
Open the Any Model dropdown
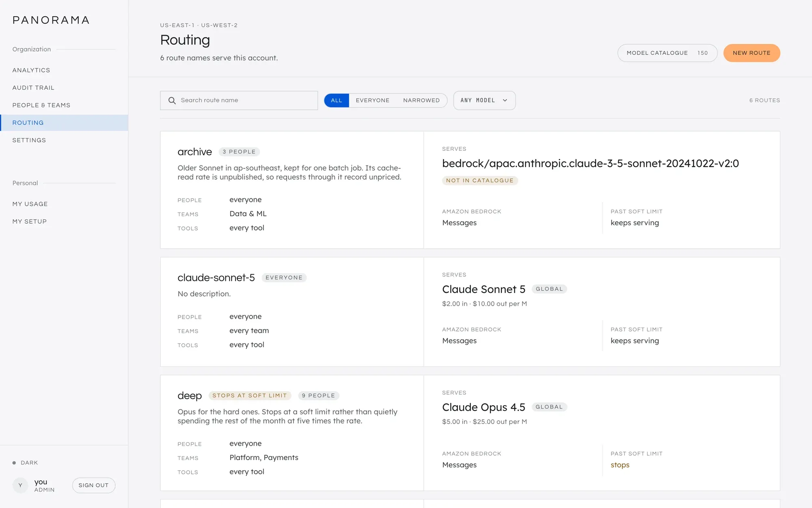(484, 100)
